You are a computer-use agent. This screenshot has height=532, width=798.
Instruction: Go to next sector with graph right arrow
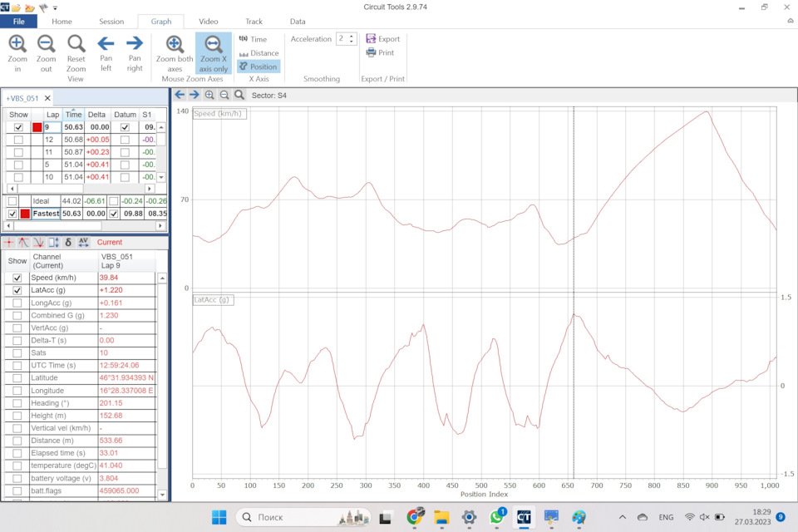194,95
